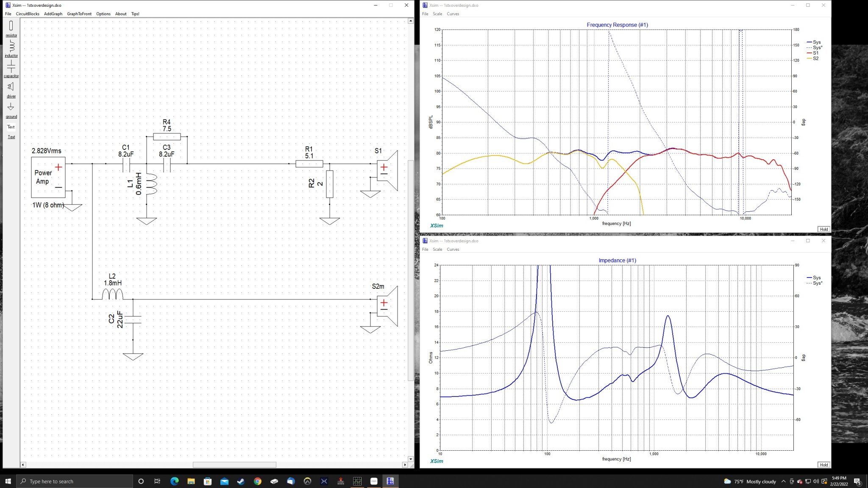Open Curves menu in Frequency Response window
868x488 pixels.
pos(453,14)
